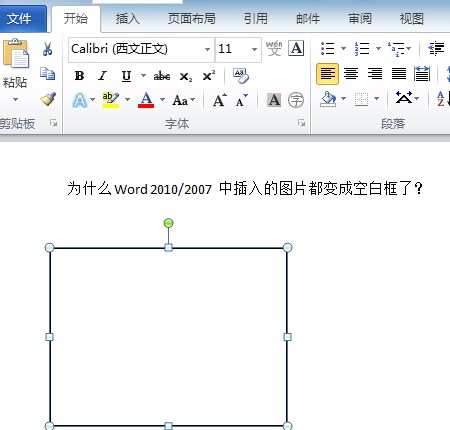Click the distributed alignment icon
The image size is (450, 430).
[x=422, y=74]
